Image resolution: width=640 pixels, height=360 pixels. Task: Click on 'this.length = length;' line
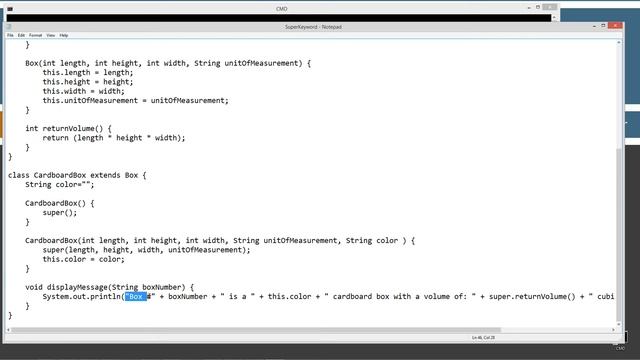[x=88, y=73]
